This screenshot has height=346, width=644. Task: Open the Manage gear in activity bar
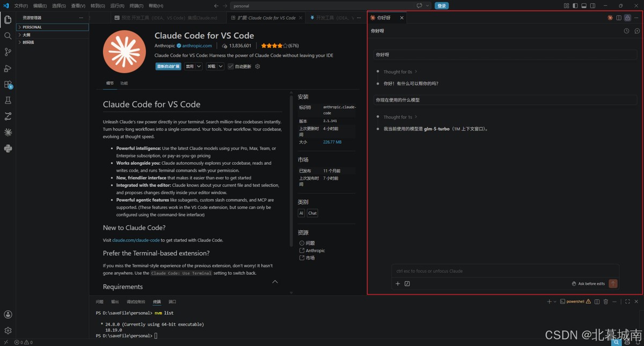pyautogui.click(x=8, y=330)
